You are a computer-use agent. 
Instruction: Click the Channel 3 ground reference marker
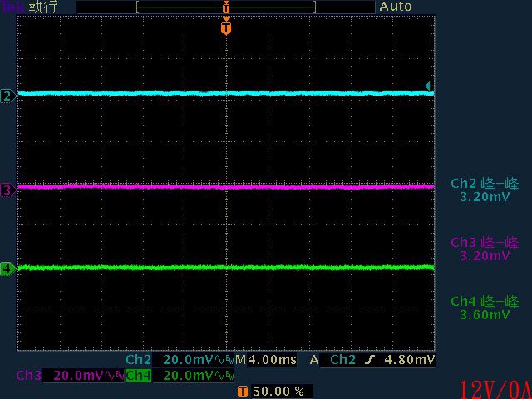click(x=8, y=190)
